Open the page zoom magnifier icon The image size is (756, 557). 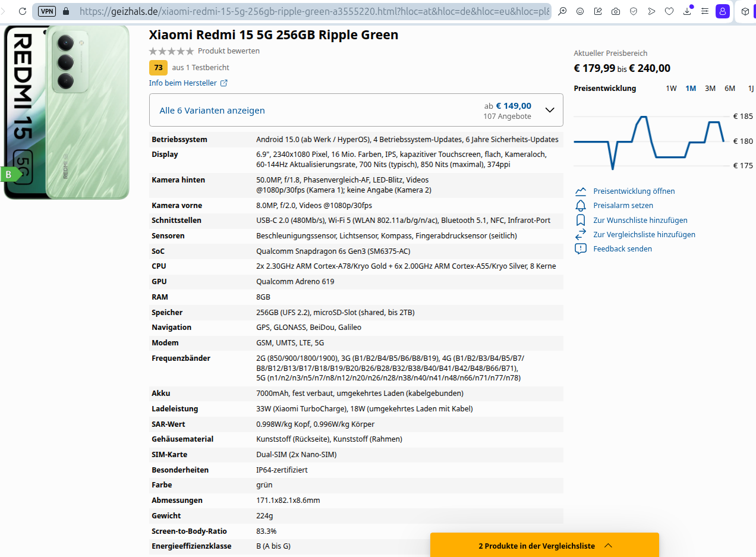[x=562, y=11]
